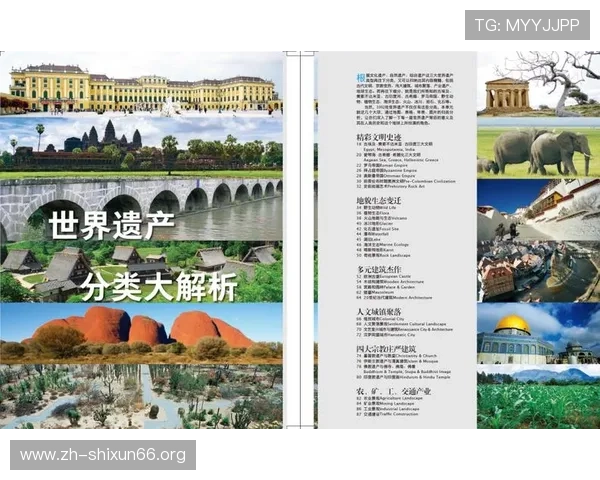Click the Greek temple ruins photo
Viewport: 600px width, 480px height.
coord(538,84)
